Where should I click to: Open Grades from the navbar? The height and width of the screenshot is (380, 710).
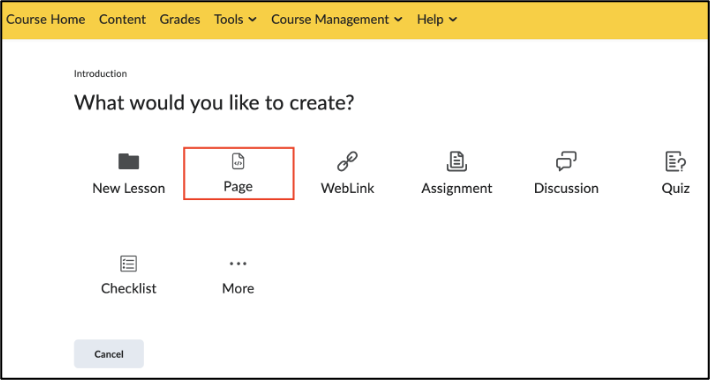180,19
